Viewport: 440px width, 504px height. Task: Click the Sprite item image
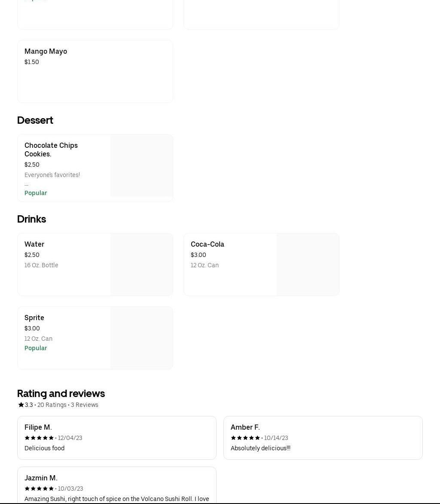(x=141, y=338)
